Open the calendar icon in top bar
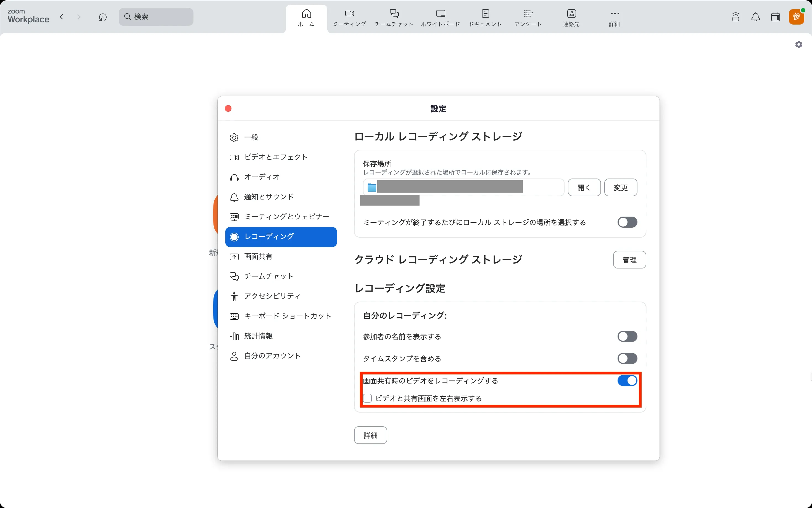Viewport: 812px width, 508px height. coord(775,17)
